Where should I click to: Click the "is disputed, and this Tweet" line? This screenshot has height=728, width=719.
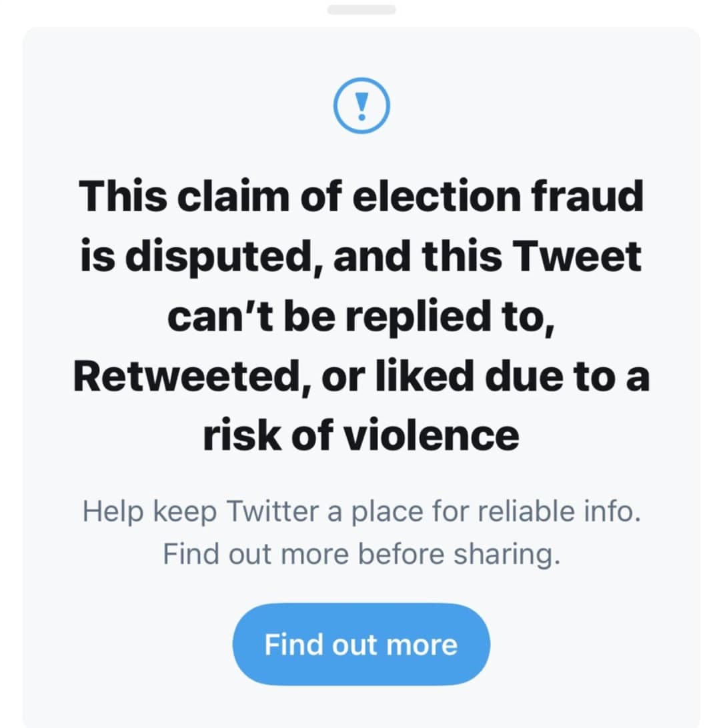tap(361, 257)
